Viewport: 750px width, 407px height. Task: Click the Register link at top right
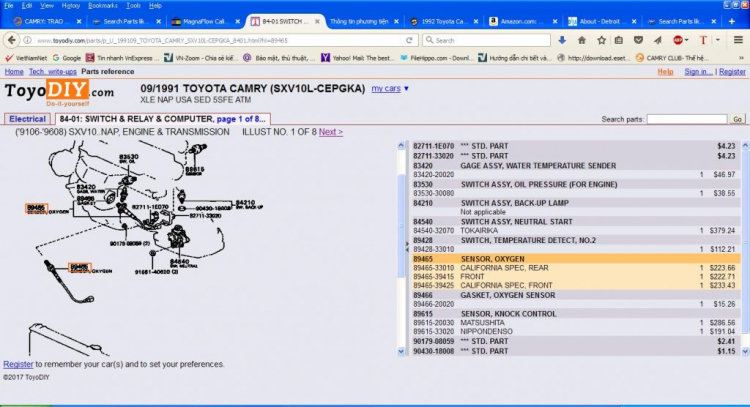(732, 72)
